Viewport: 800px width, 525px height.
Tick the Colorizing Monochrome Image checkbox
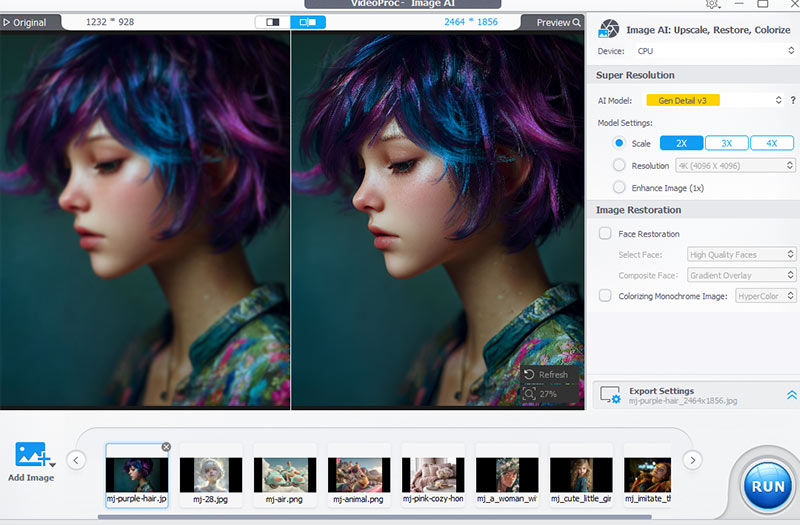[x=605, y=295]
